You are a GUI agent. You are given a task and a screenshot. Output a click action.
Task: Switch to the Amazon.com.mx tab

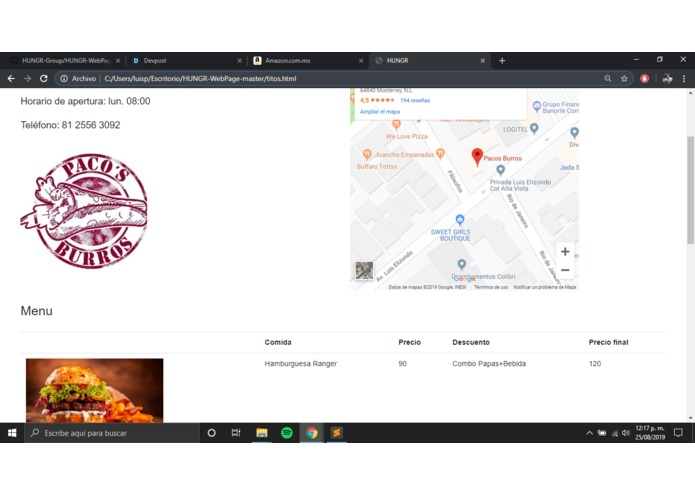tap(308, 61)
